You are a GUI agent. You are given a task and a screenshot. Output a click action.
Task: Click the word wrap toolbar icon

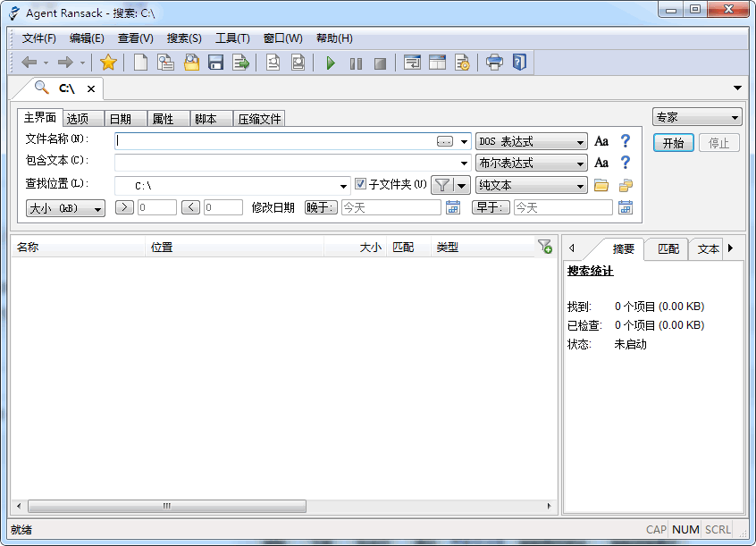412,63
